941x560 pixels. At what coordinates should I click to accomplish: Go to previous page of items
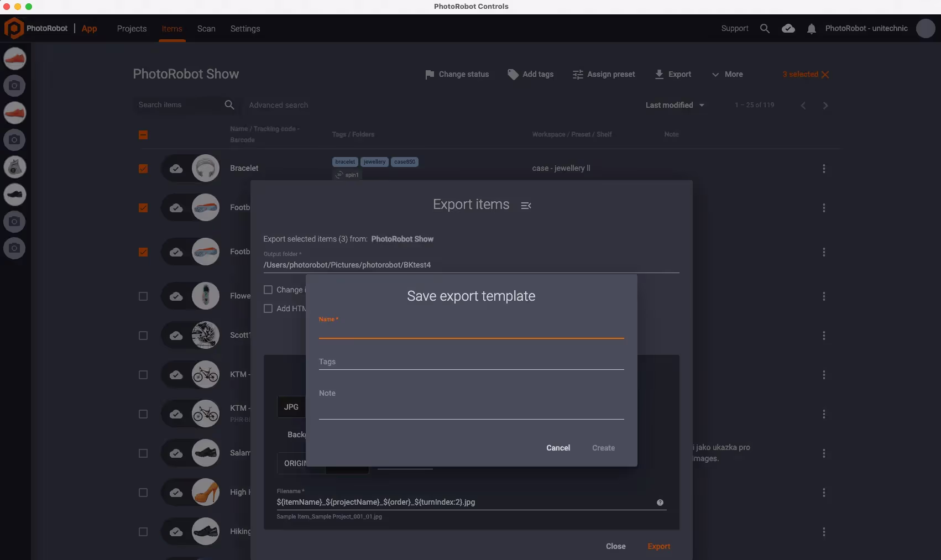point(803,106)
